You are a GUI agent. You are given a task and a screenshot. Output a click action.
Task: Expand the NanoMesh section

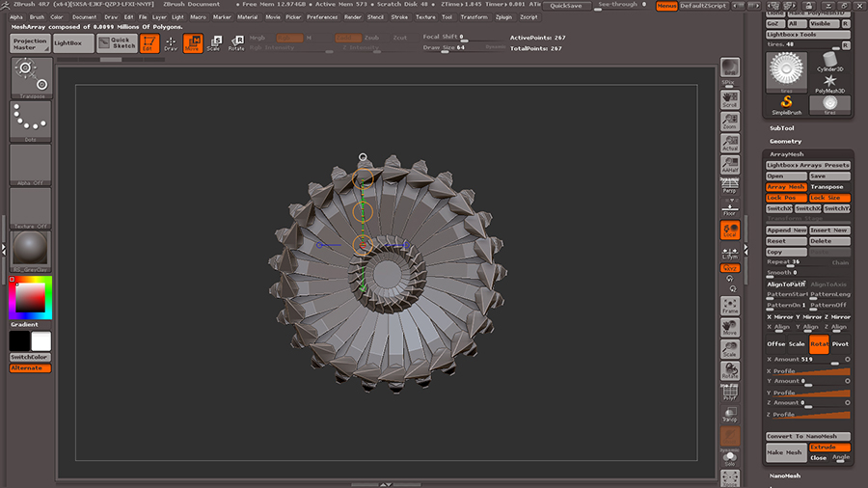point(785,475)
